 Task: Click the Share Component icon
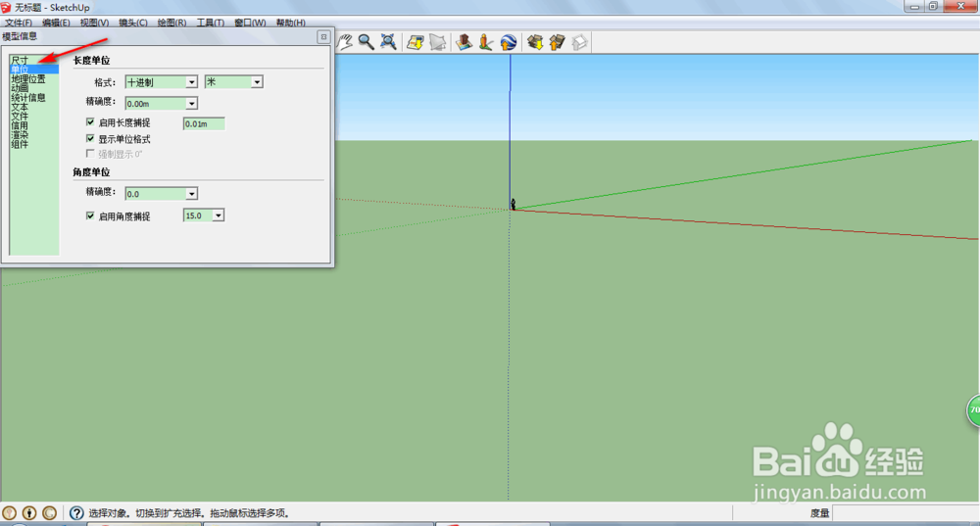579,42
